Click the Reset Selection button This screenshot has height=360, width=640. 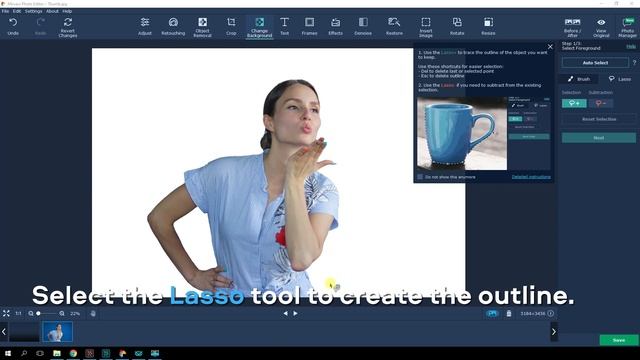pos(599,119)
